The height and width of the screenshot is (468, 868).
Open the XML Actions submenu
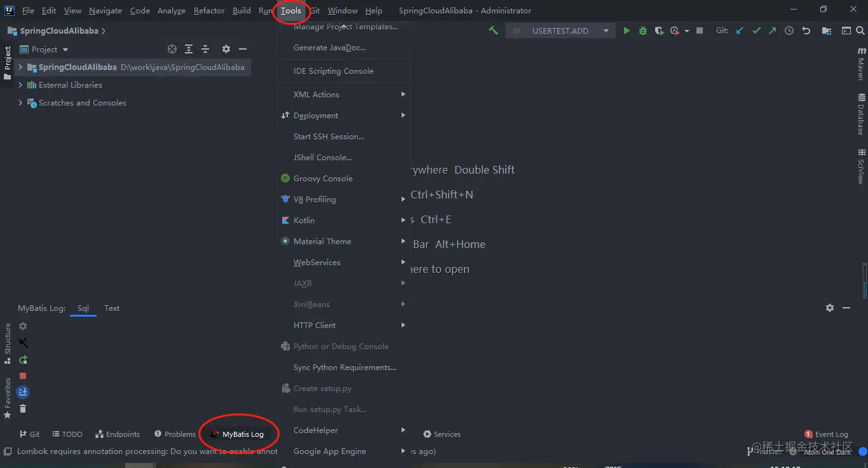pyautogui.click(x=344, y=94)
